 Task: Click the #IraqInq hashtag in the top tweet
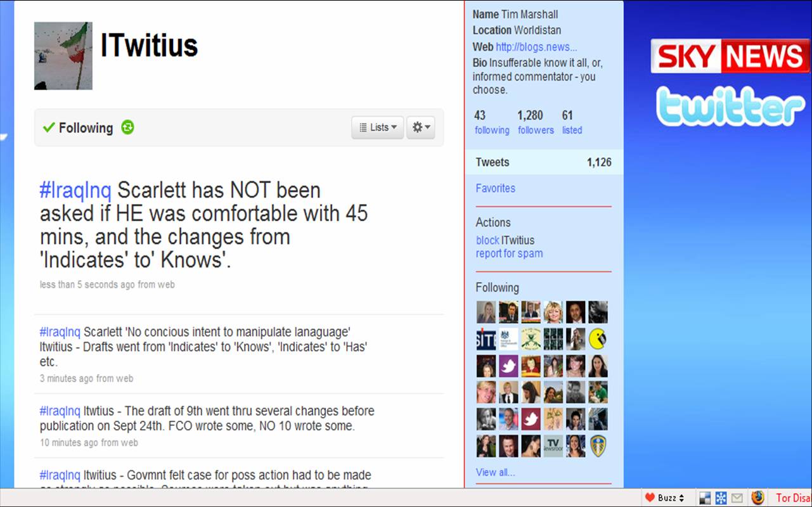click(x=75, y=190)
